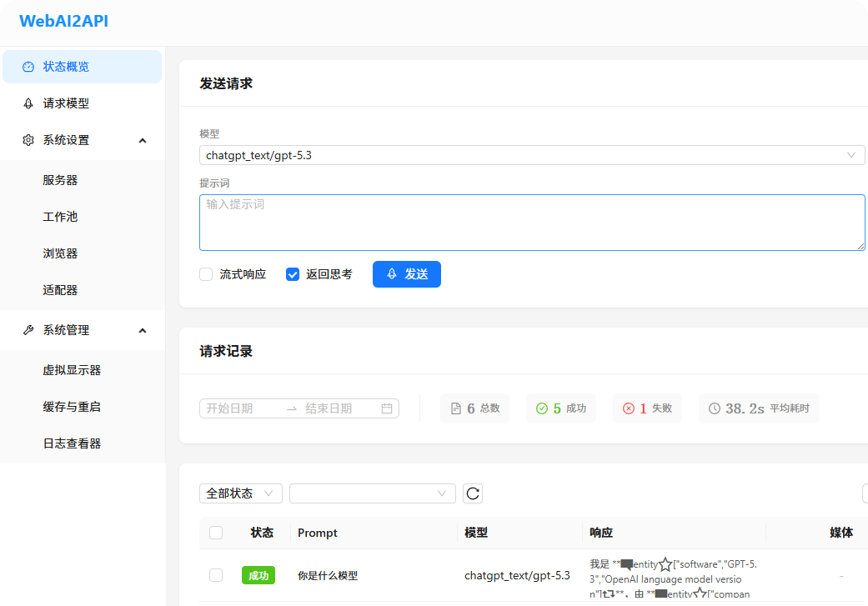Click the green success count icon
Viewport: 868px width, 606px height.
coord(542,408)
